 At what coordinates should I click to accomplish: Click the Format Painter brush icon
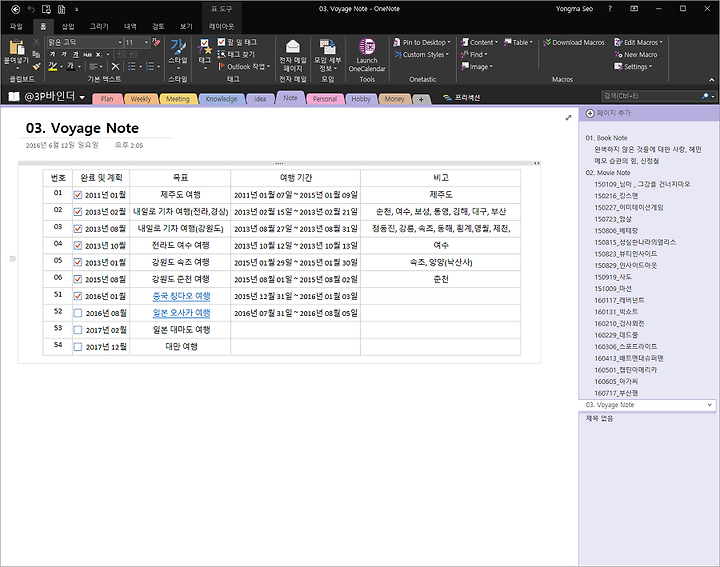coord(36,66)
